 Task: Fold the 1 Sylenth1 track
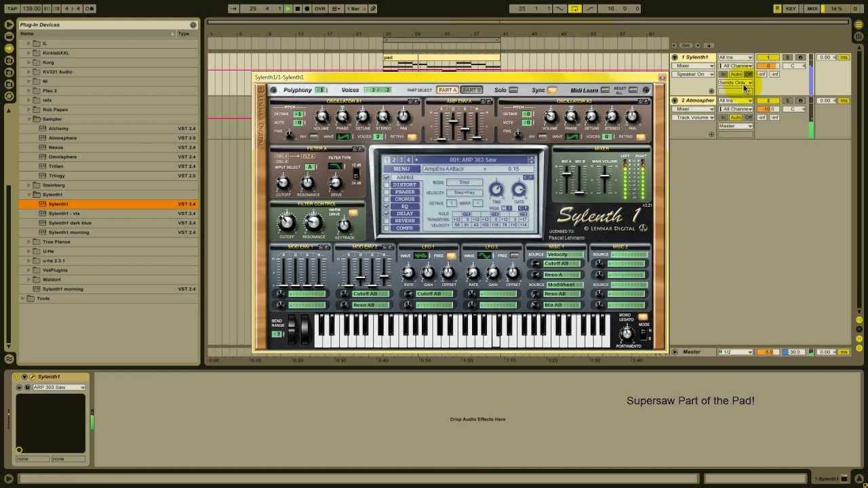click(x=675, y=58)
